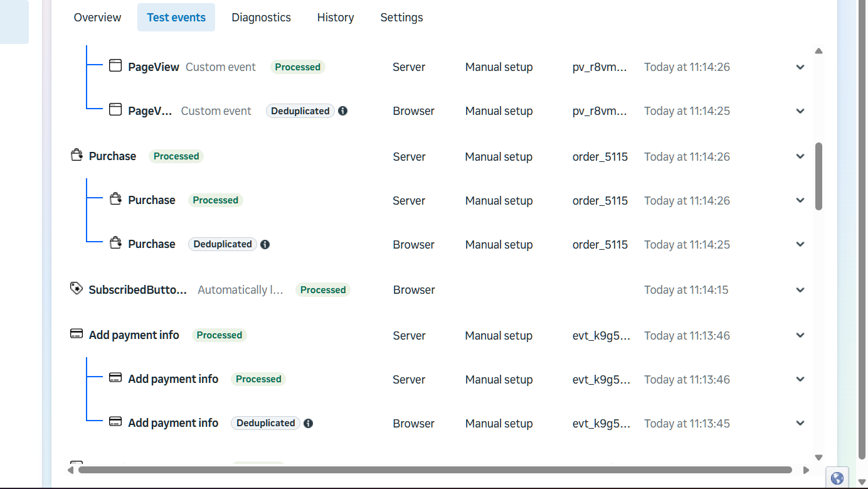Click the bag icon on the Deduplicated Purchase row
Image resolution: width=868 pixels, height=489 pixels.
click(x=115, y=244)
